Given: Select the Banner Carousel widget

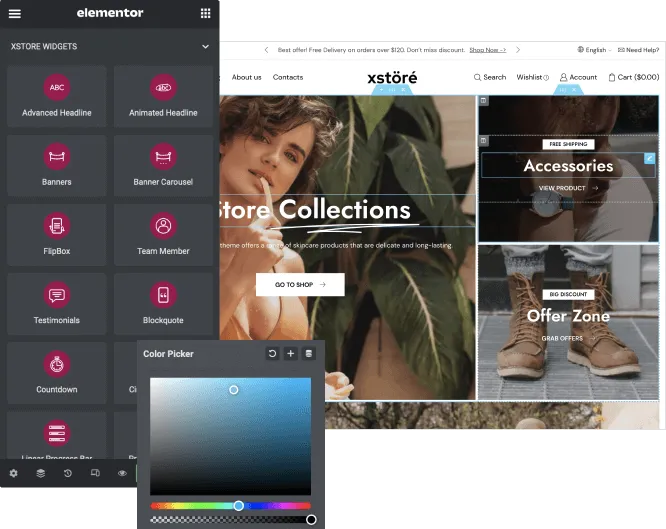Looking at the screenshot, I should point(163,164).
